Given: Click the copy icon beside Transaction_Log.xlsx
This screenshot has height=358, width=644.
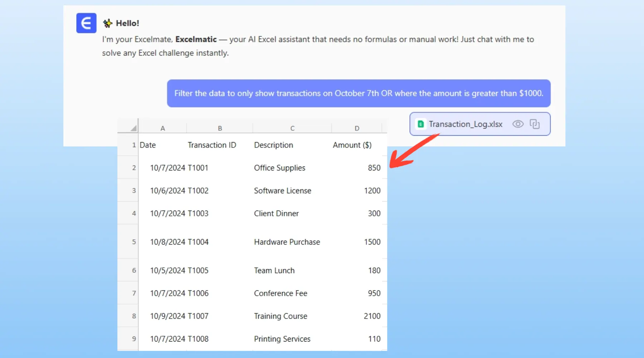Looking at the screenshot, I should click(x=535, y=124).
